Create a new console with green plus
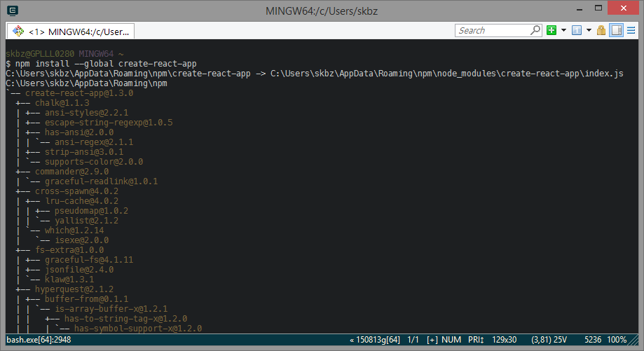644x351 pixels. (x=551, y=30)
